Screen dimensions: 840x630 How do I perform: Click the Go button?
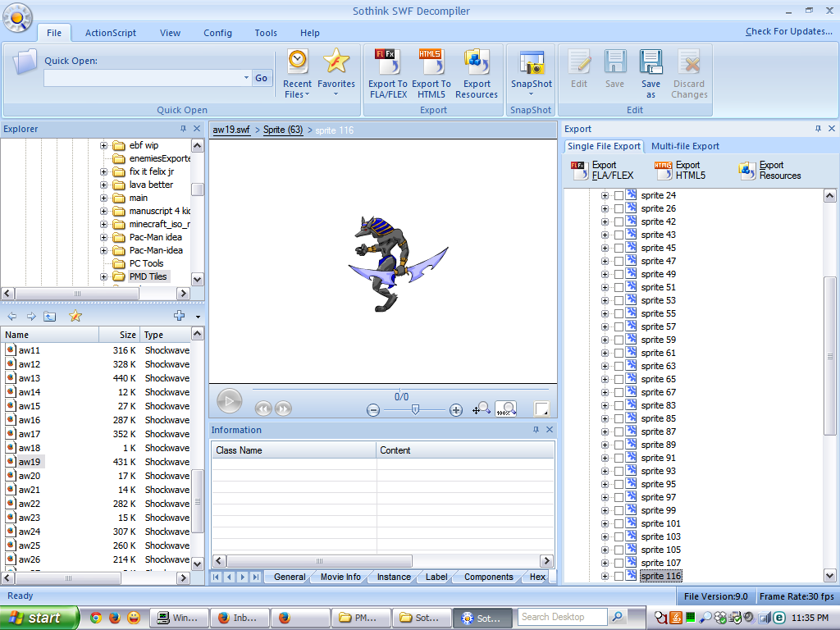pyautogui.click(x=262, y=78)
